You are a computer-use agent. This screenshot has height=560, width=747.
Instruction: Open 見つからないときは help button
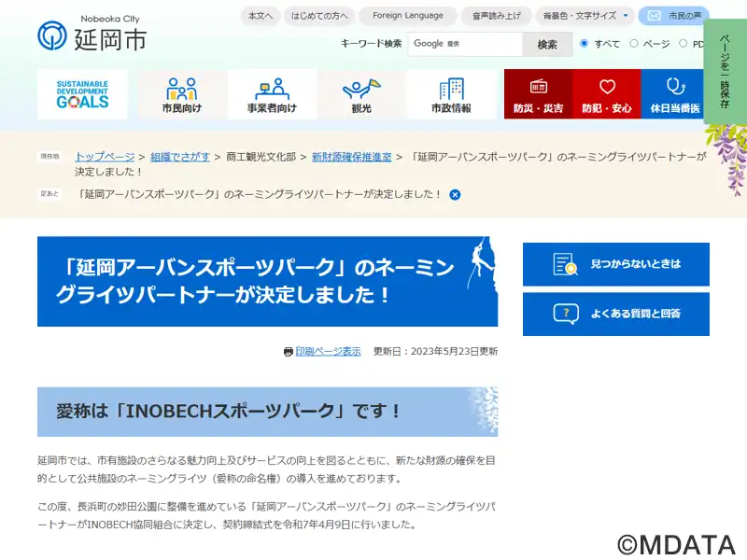pyautogui.click(x=616, y=264)
